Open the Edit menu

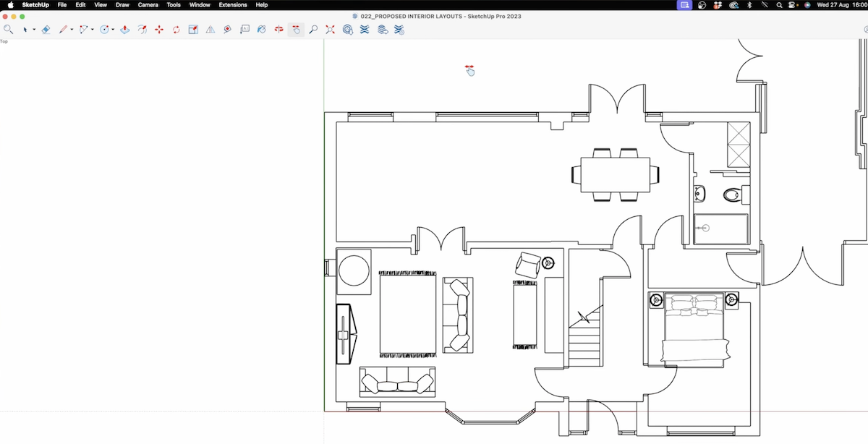point(81,5)
